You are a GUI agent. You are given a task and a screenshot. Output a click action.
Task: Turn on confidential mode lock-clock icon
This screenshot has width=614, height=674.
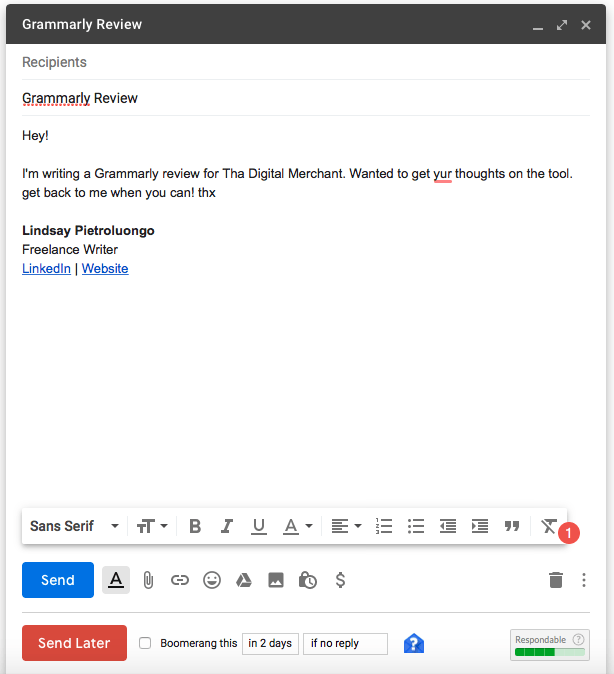[x=307, y=580]
